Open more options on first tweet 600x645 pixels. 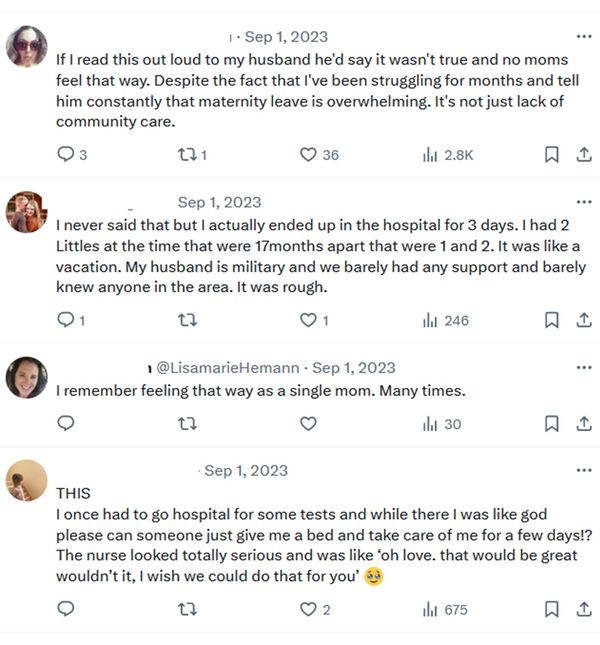[x=584, y=36]
